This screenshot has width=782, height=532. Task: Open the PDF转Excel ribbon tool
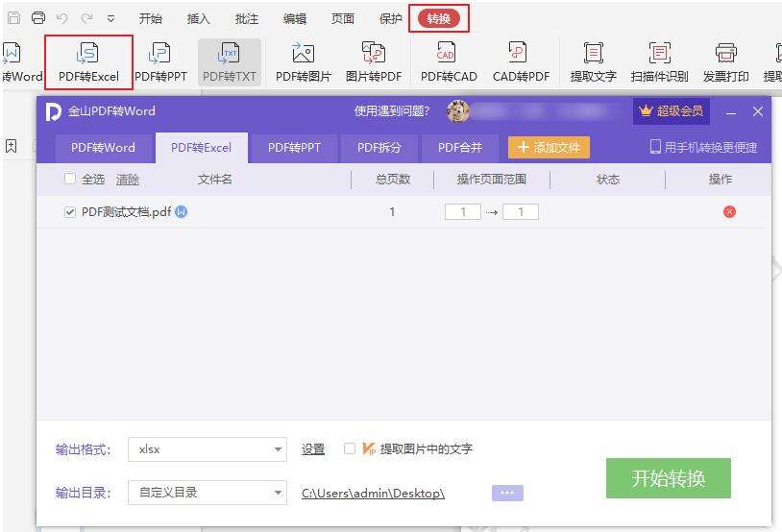[88, 61]
